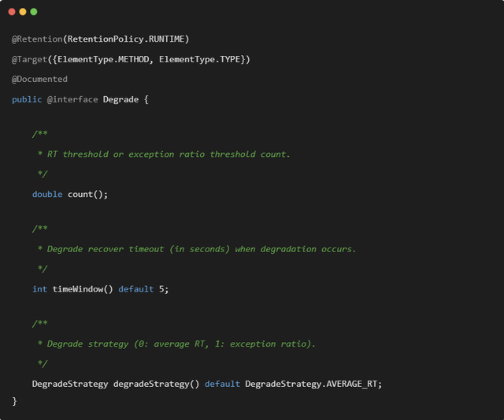Click the default value 5
The width and height of the screenshot is (504, 420).
point(161,289)
